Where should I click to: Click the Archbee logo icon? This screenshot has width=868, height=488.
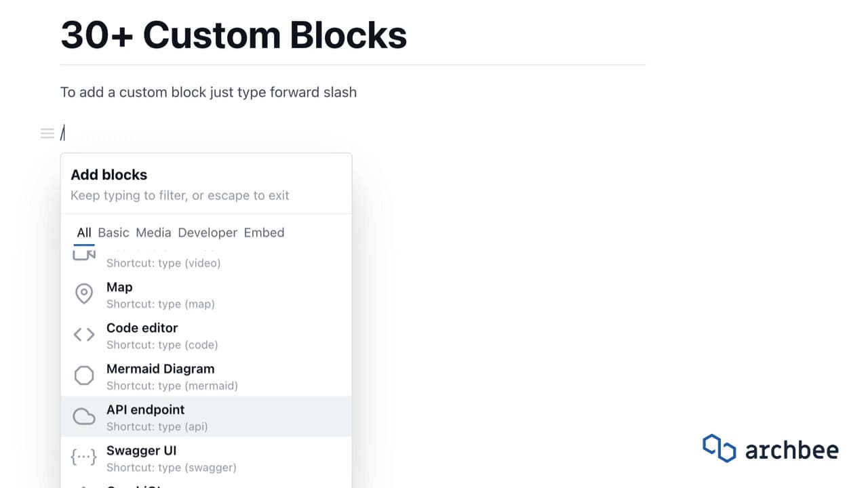(x=719, y=448)
